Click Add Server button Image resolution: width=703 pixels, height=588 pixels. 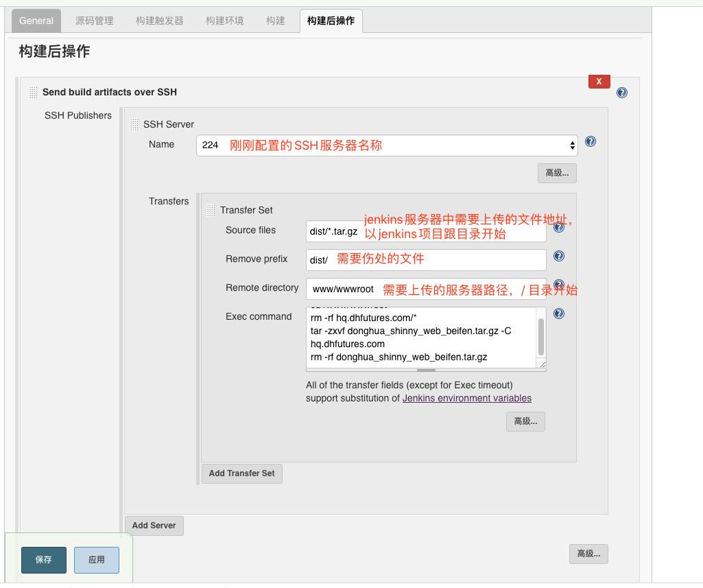pyautogui.click(x=154, y=526)
